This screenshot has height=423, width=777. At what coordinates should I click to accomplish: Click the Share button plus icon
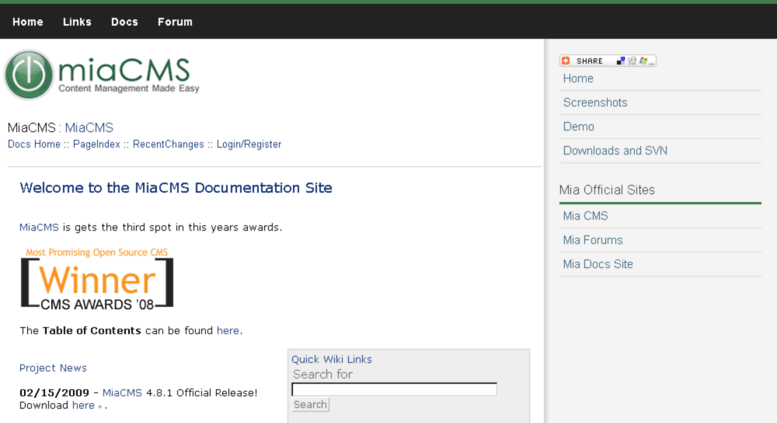[566, 60]
